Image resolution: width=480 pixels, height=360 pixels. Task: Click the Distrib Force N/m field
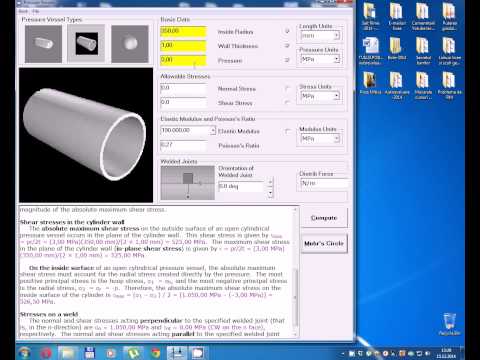(x=323, y=183)
